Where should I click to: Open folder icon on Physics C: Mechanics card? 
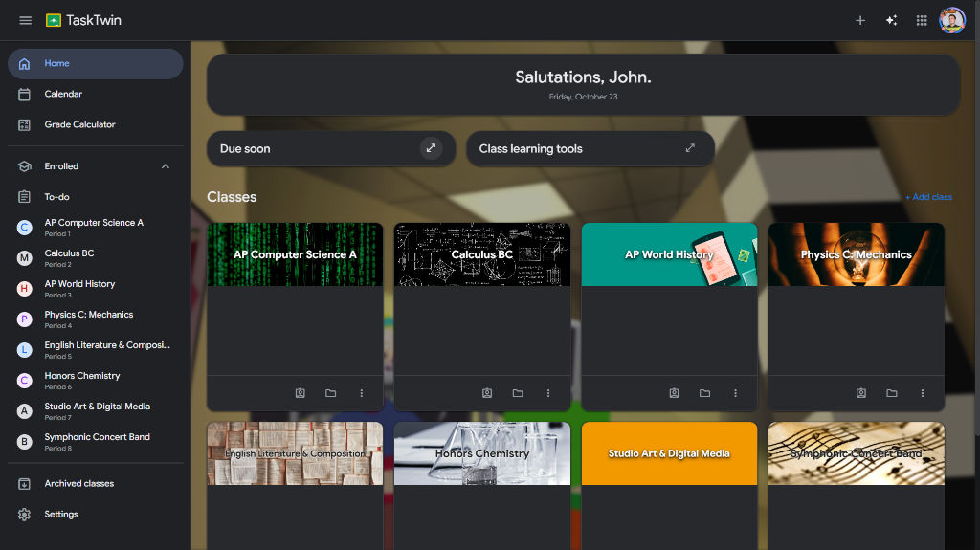[x=892, y=393]
